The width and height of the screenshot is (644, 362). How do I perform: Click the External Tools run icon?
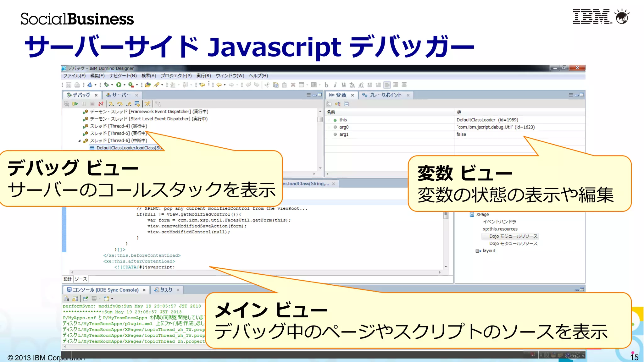point(131,85)
